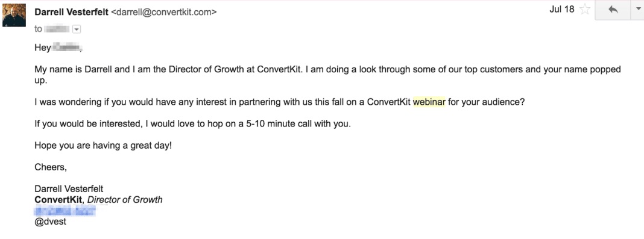The width and height of the screenshot is (644, 239).
Task: Click the 5-10 minute call sentence
Action: pyautogui.click(x=192, y=124)
